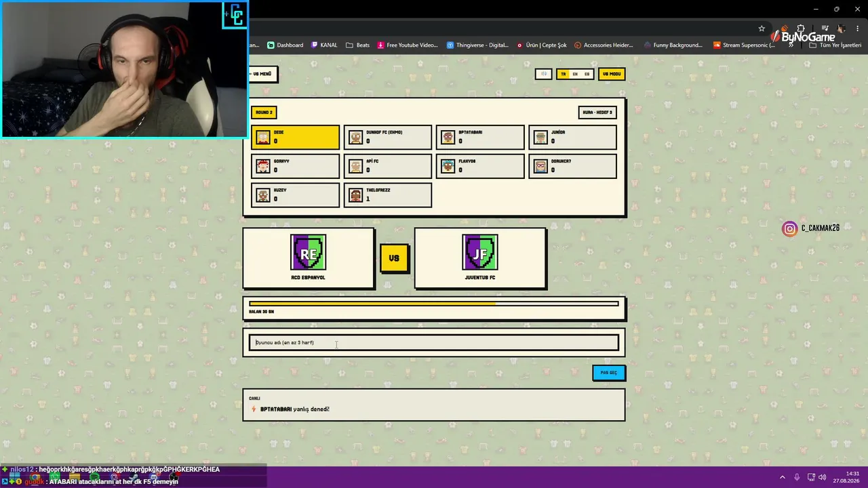Click KUZEY's player avatar
Viewport: 868px width, 488px height.
[263, 195]
